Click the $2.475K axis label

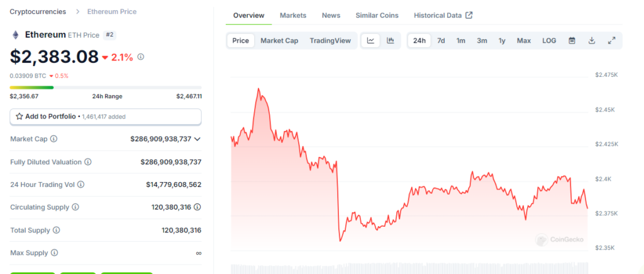click(606, 76)
